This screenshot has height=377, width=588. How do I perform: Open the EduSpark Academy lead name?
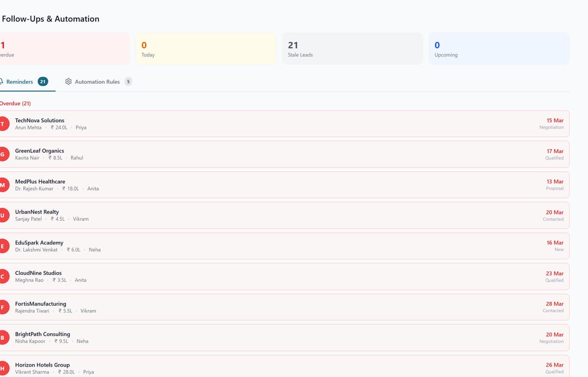pyautogui.click(x=39, y=243)
